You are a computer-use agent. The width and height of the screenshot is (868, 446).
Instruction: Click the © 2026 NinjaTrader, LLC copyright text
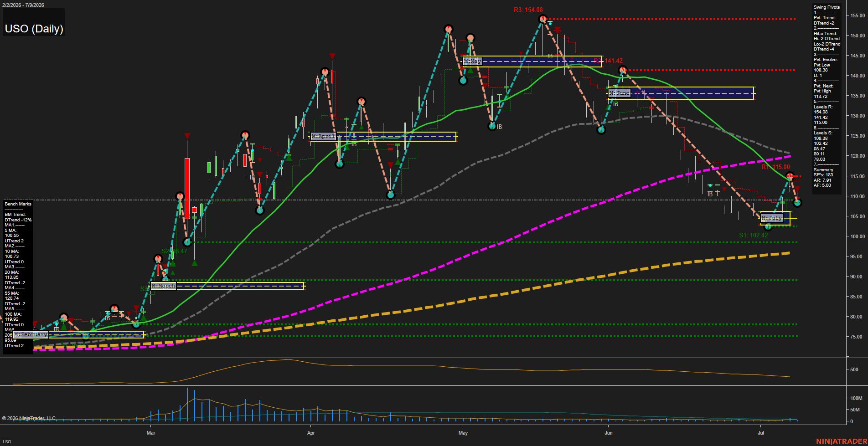(x=29, y=418)
